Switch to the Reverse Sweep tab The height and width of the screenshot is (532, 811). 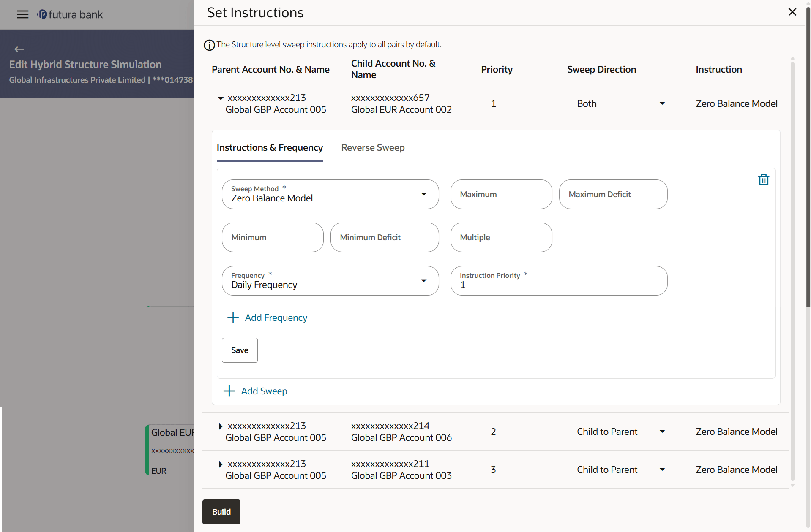pyautogui.click(x=373, y=148)
